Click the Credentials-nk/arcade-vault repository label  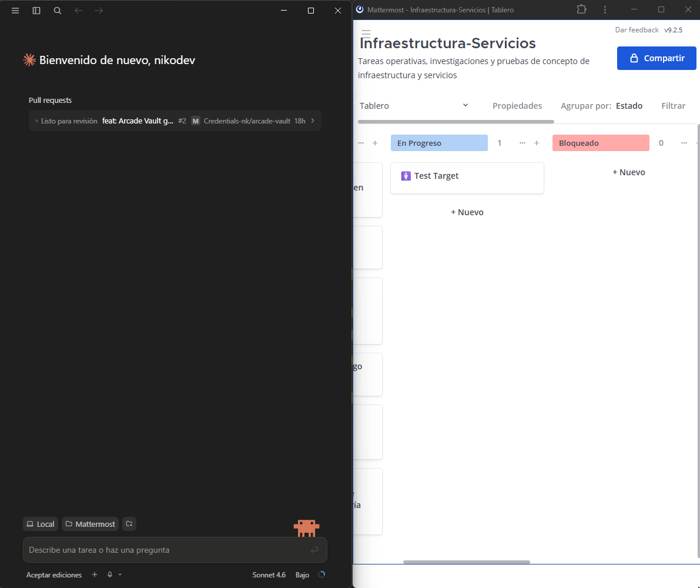point(247,121)
